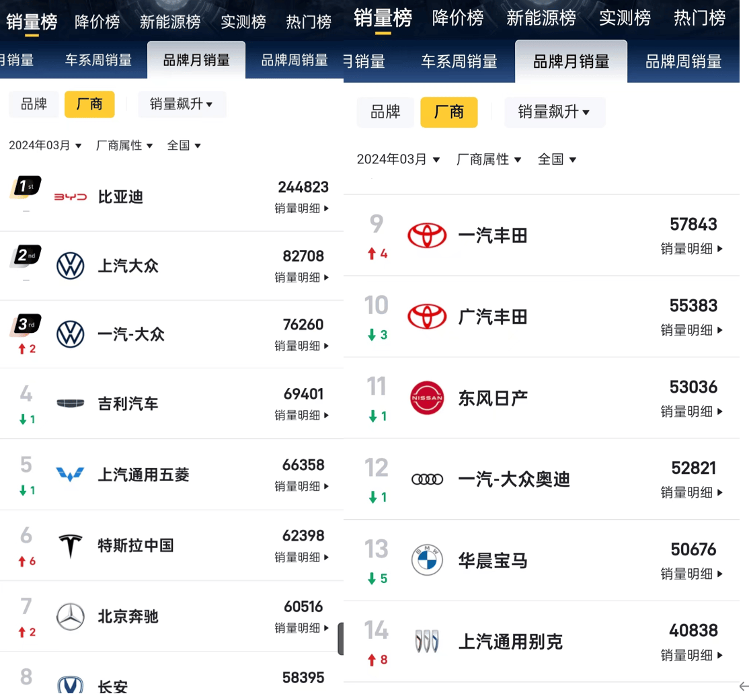749x700 pixels.
Task: Switch to 热门榜 tab in right panel
Action: (x=699, y=18)
